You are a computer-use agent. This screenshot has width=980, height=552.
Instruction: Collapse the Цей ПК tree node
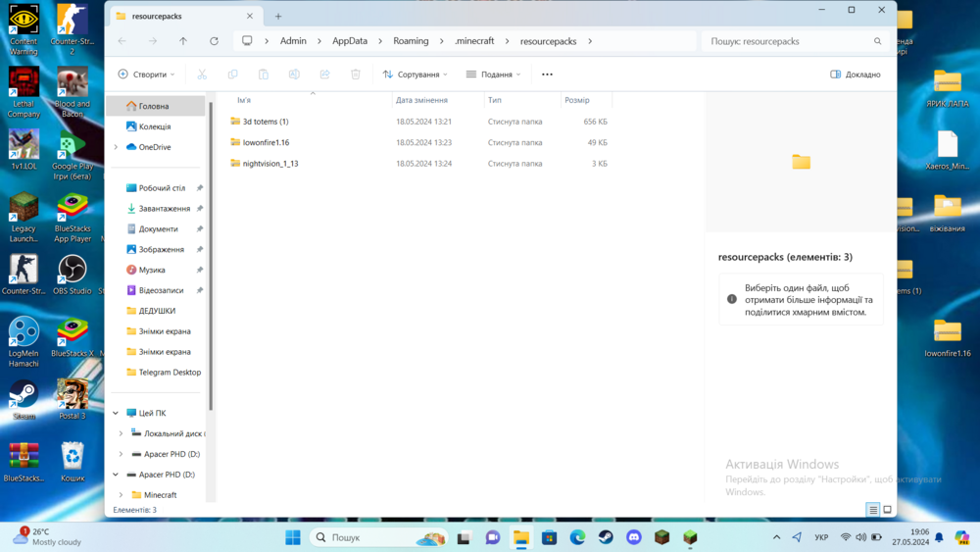[x=116, y=413]
